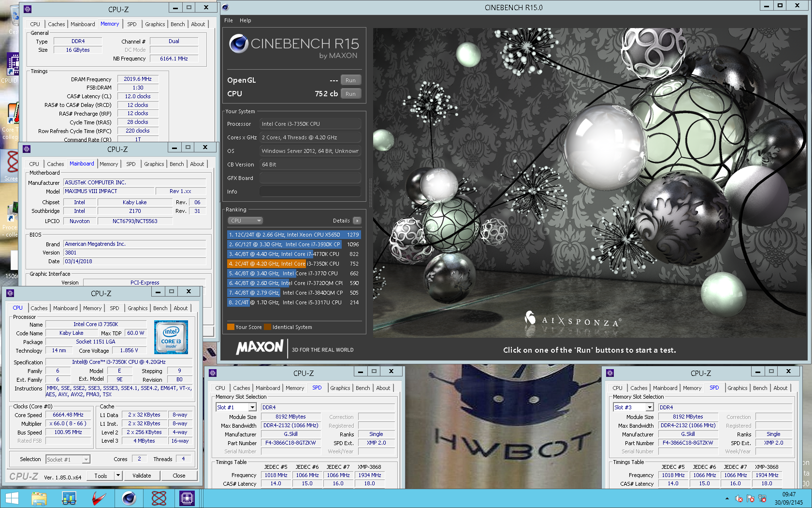
Task: Click the orange Your Score legend swatch
Action: pos(231,327)
